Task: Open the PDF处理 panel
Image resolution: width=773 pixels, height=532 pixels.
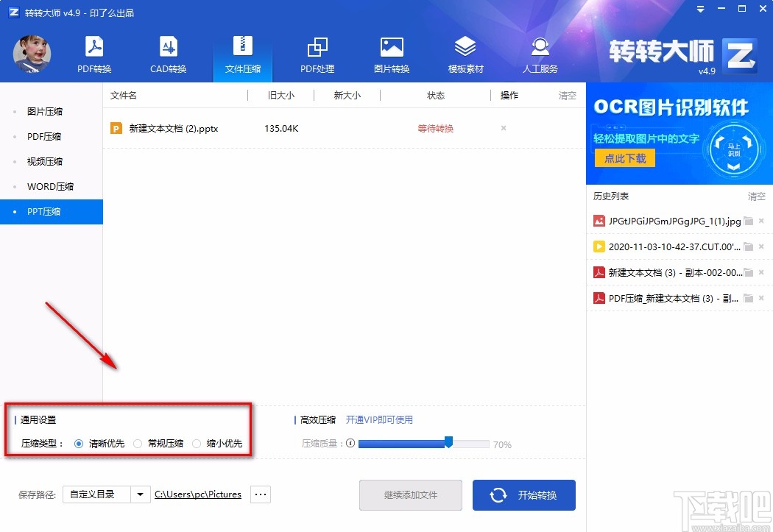Action: pyautogui.click(x=317, y=54)
